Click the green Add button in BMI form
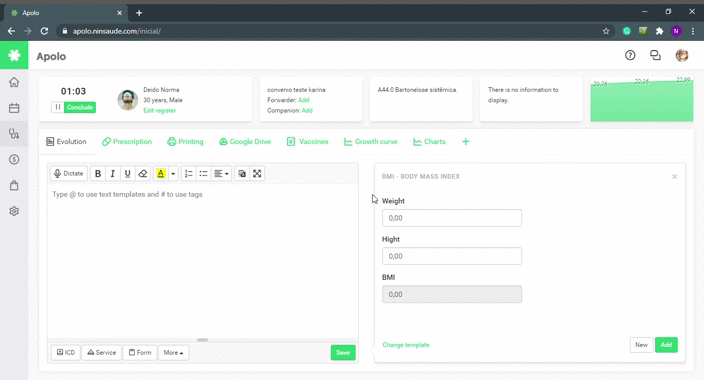Viewport: 704px width, 380px height. pyautogui.click(x=666, y=345)
